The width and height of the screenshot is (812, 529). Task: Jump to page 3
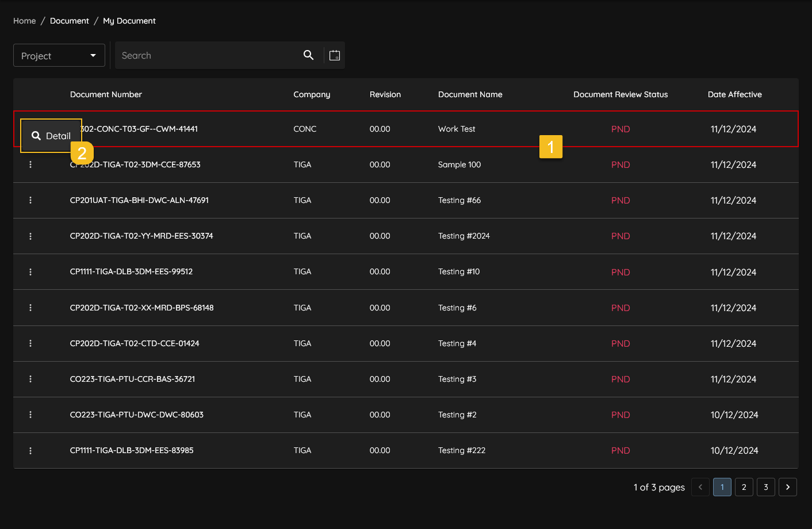pyautogui.click(x=765, y=487)
